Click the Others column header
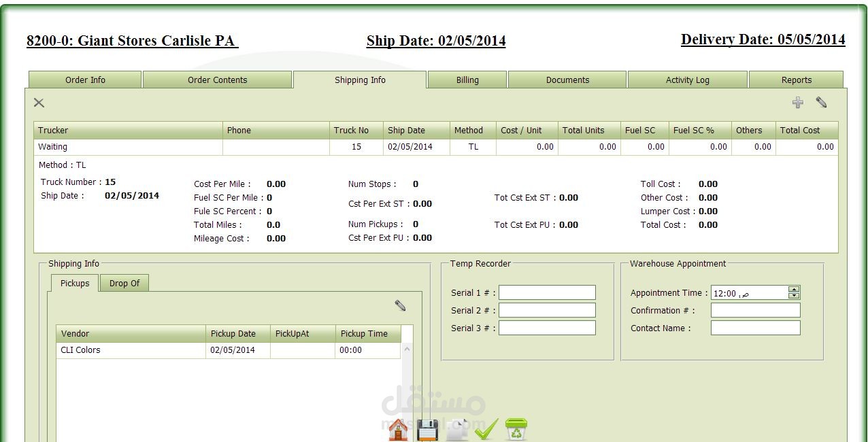The image size is (868, 442). click(x=754, y=130)
